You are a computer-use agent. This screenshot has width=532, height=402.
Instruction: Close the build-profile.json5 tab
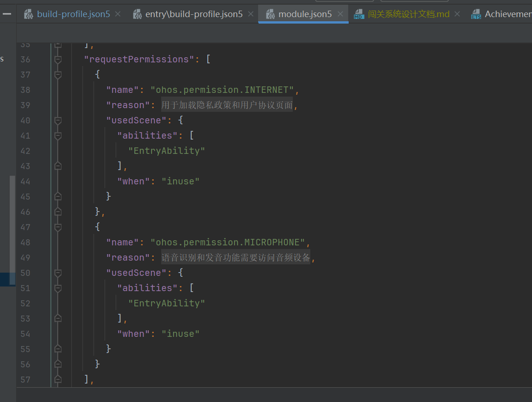coord(118,14)
